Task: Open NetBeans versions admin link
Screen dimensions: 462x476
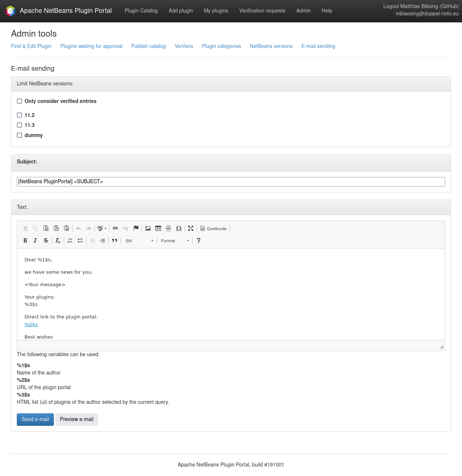Action: click(271, 46)
